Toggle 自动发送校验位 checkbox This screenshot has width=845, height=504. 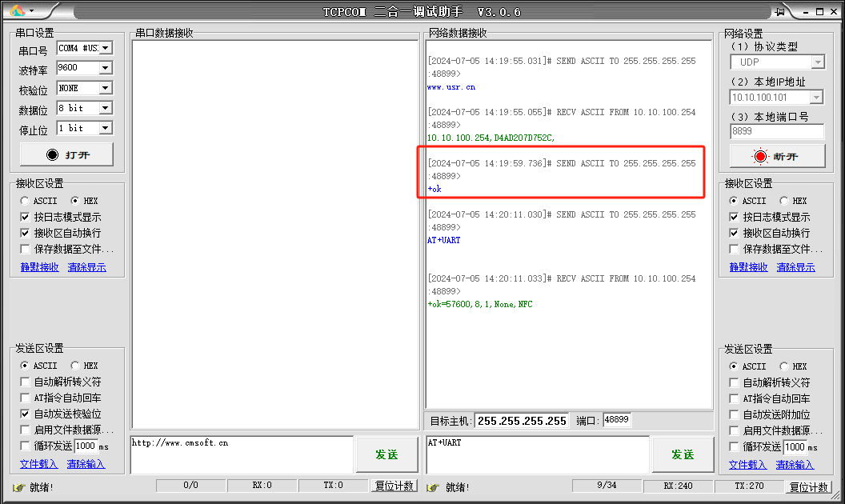tap(25, 414)
